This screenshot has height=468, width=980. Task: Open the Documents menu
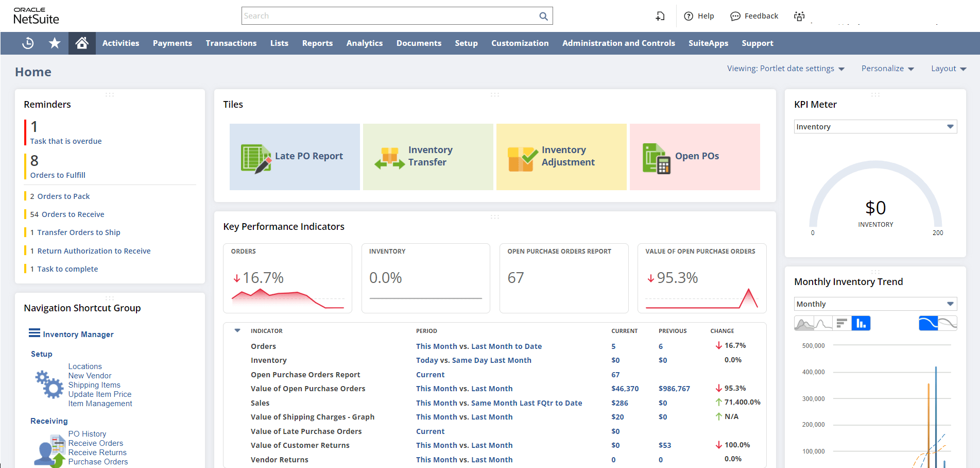pyautogui.click(x=419, y=43)
